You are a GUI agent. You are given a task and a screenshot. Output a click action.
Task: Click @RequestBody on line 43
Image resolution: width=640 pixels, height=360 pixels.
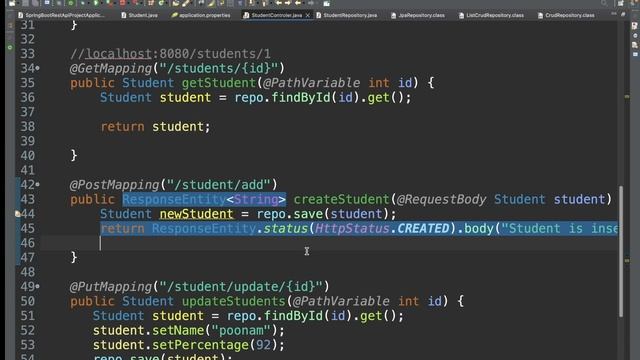click(442, 199)
